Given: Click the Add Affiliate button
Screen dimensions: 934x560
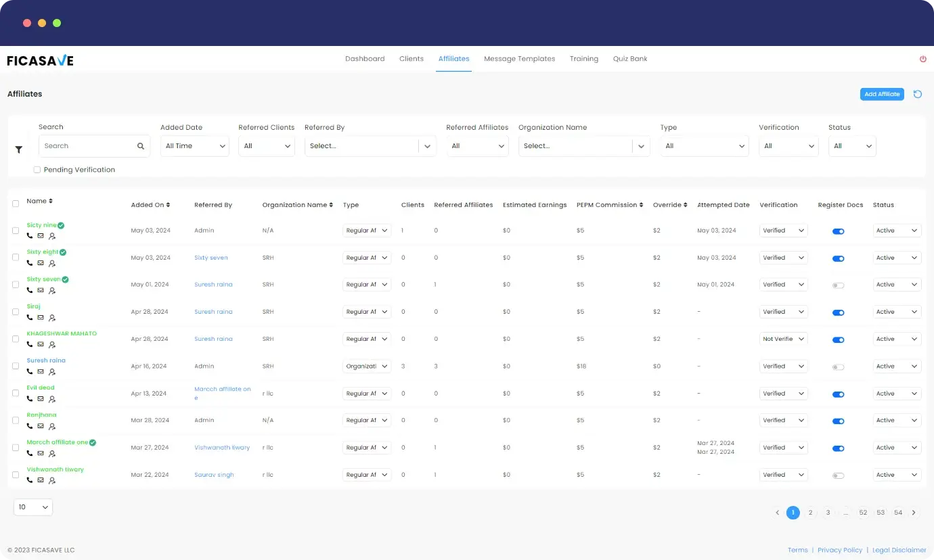Looking at the screenshot, I should click(882, 94).
